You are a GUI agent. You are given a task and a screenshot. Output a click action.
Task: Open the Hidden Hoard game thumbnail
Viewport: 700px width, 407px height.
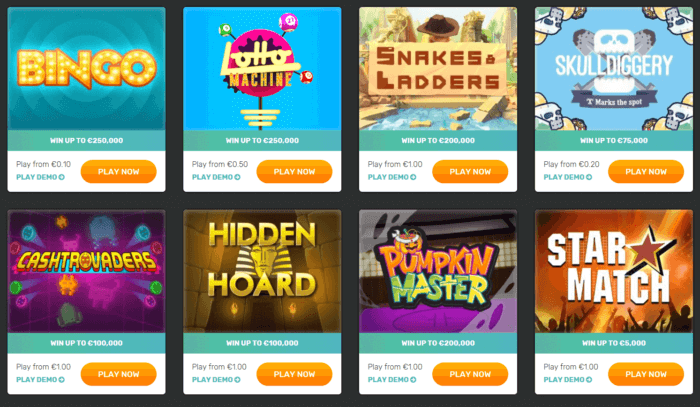[x=262, y=271]
